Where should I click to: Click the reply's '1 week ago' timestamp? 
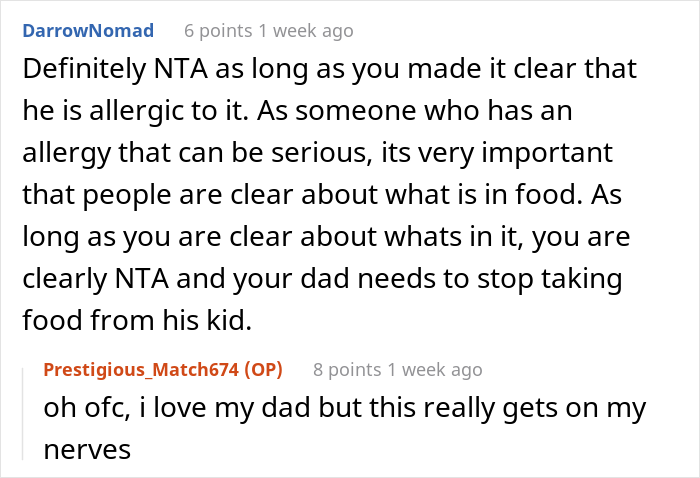[434, 370]
